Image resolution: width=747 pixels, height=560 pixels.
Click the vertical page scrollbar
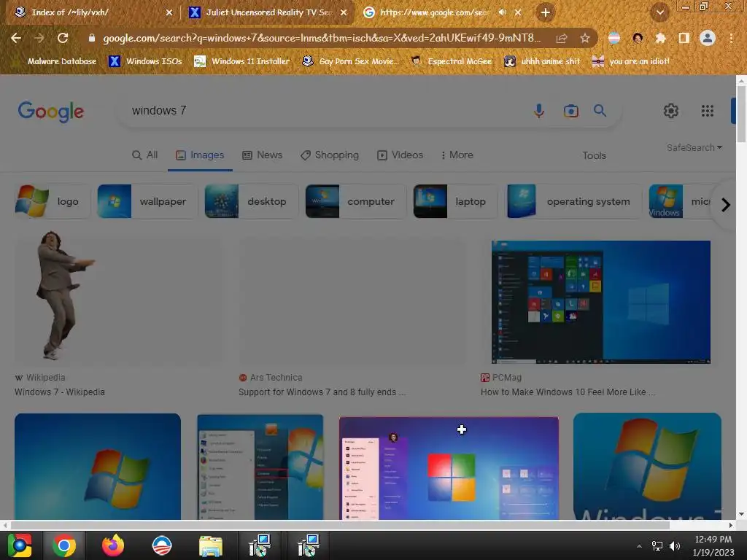point(741,114)
